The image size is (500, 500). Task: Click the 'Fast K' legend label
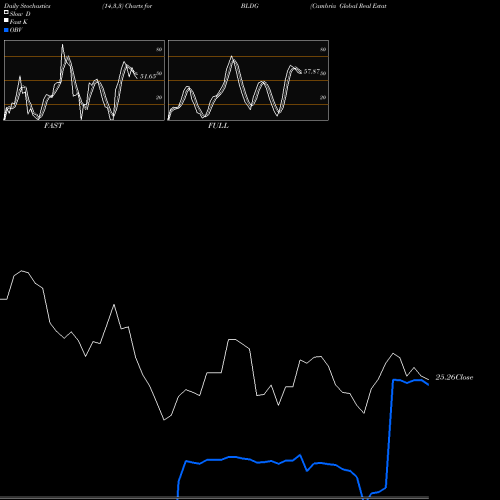click(19, 22)
